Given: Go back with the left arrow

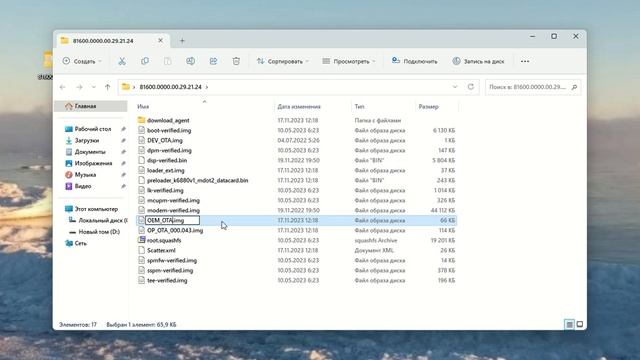Looking at the screenshot, I should [x=62, y=87].
